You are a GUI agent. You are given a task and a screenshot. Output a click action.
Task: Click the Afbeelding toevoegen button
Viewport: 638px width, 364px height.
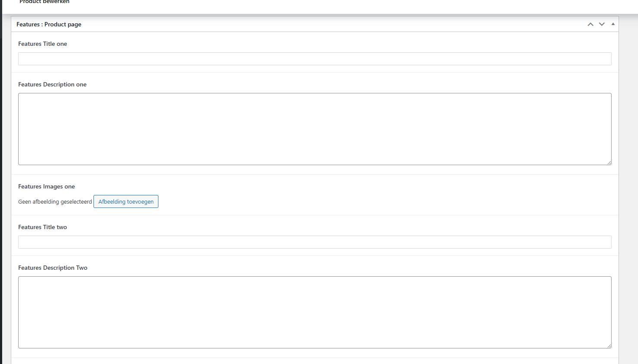point(126,201)
